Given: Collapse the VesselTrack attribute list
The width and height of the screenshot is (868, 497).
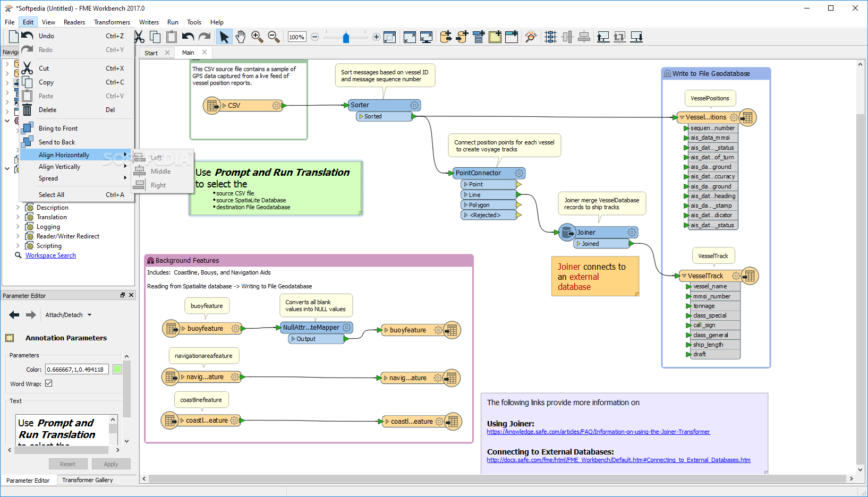Looking at the screenshot, I should (684, 276).
